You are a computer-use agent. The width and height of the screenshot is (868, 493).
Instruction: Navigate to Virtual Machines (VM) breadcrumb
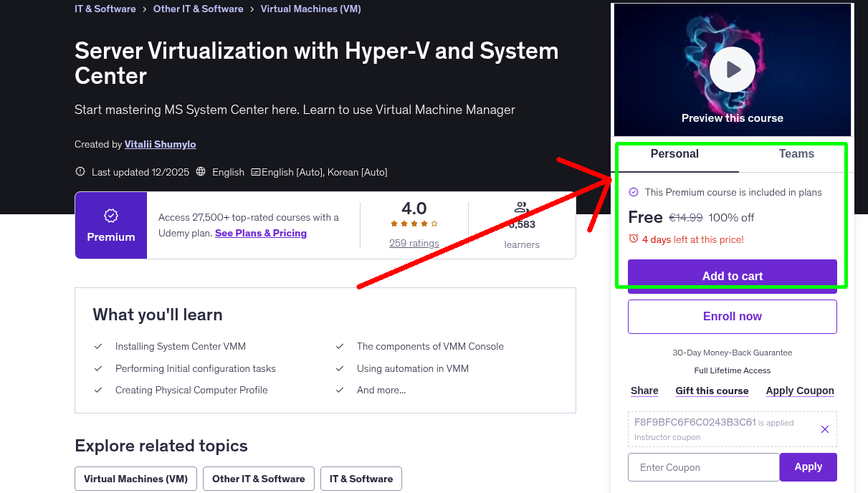tap(310, 9)
